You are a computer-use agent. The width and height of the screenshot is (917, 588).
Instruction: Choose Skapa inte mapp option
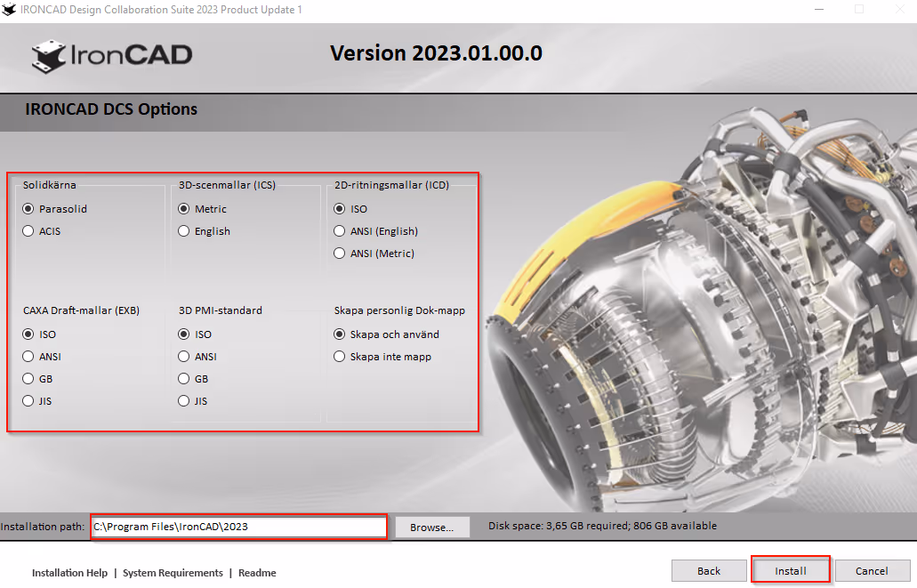click(x=382, y=357)
